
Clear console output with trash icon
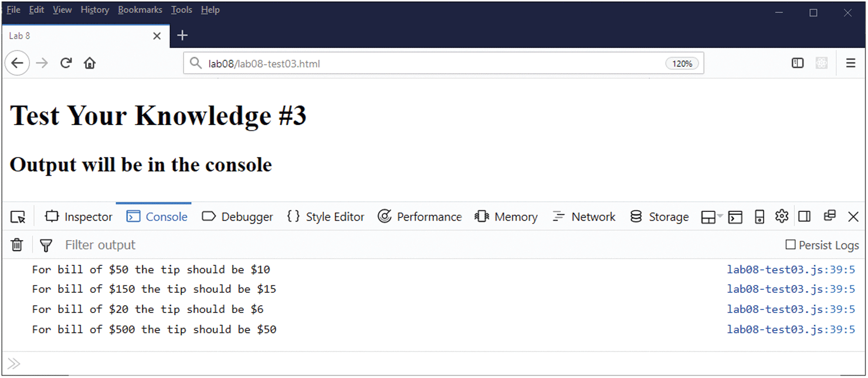(17, 245)
